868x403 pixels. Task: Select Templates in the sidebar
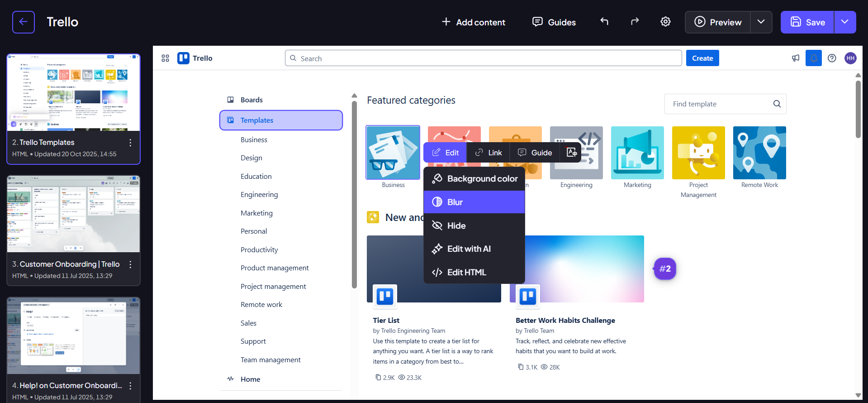coord(281,120)
